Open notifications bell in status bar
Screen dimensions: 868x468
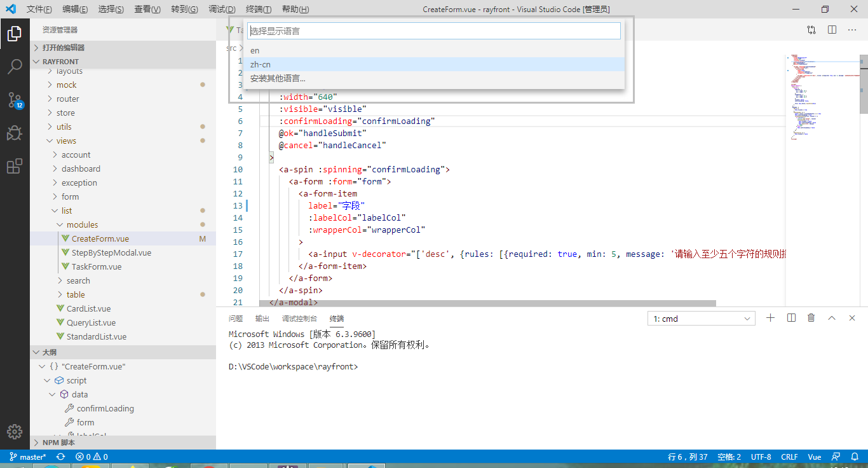click(855, 457)
